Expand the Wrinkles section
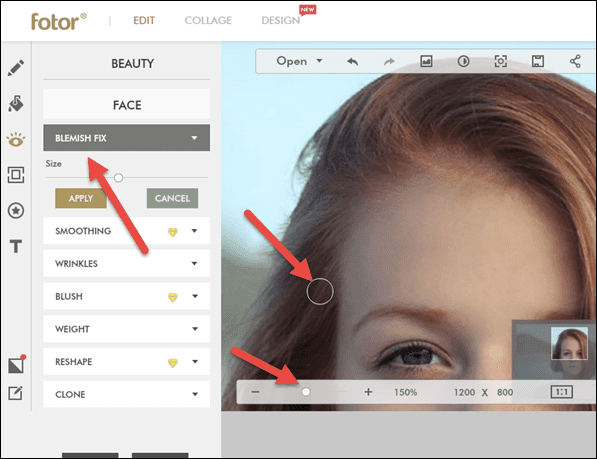 126,263
